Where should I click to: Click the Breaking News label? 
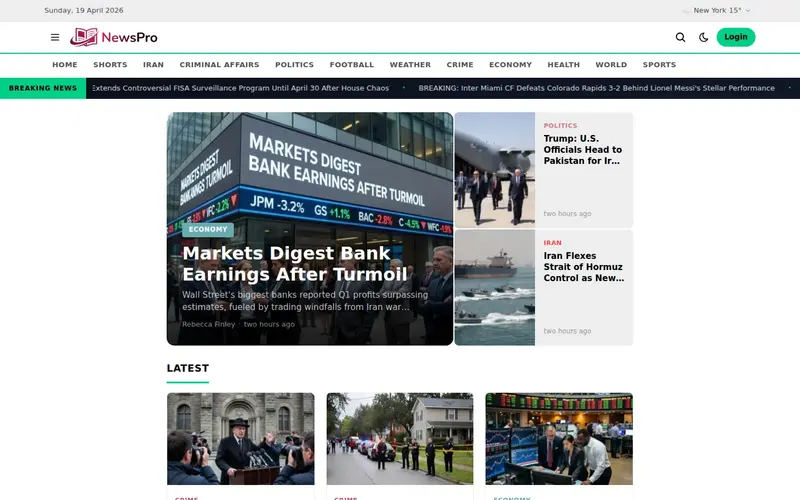coord(43,88)
